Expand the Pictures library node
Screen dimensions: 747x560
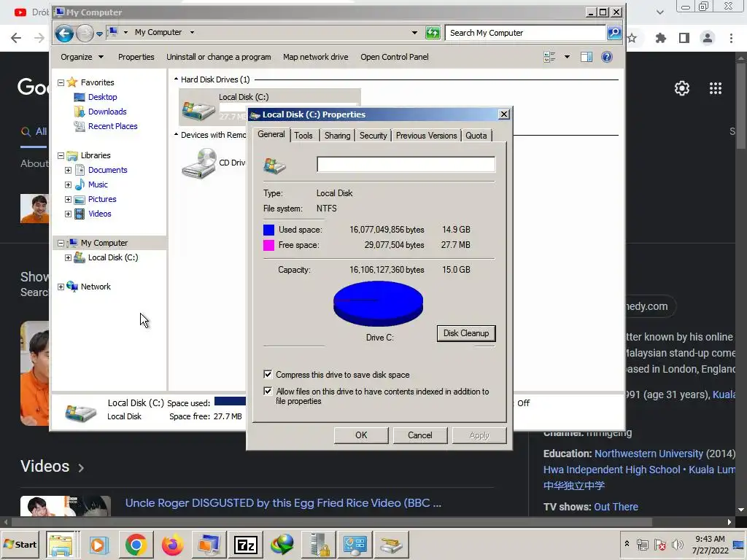[68, 200]
